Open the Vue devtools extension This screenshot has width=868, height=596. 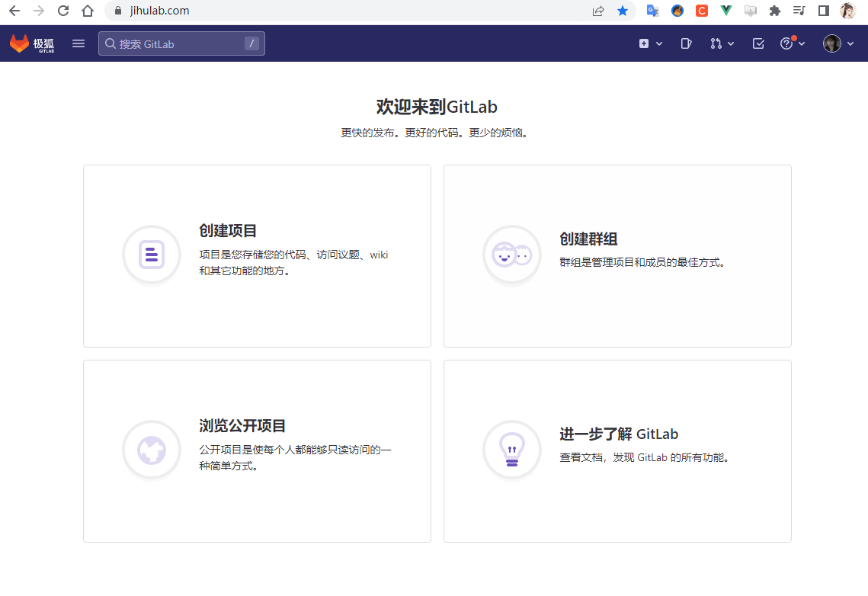coord(725,11)
